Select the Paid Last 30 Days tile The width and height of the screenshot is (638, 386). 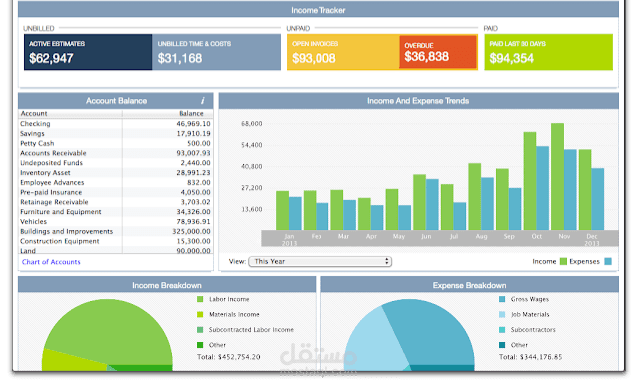click(x=548, y=52)
